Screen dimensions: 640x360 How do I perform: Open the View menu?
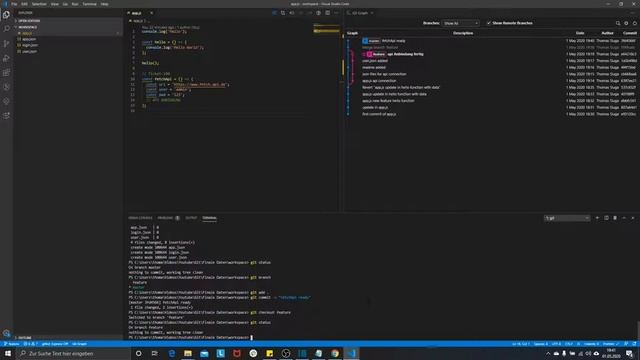point(55,4)
